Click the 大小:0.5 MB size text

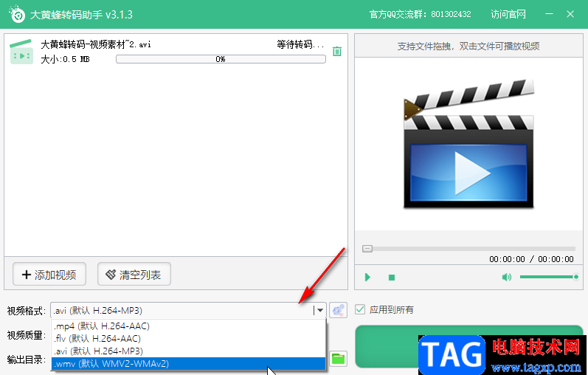point(65,59)
